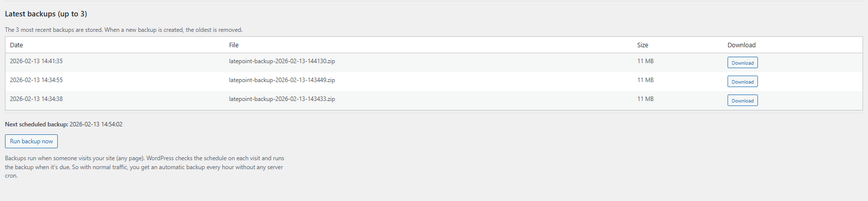The image size is (868, 201).
Task: Download the backup created at 14:34:55
Action: click(742, 82)
